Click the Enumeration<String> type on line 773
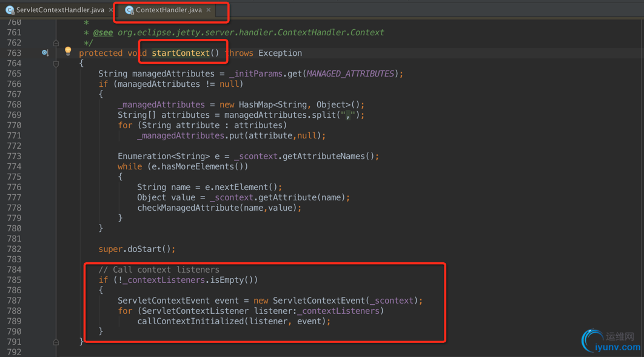The width and height of the screenshot is (644, 357). click(164, 156)
